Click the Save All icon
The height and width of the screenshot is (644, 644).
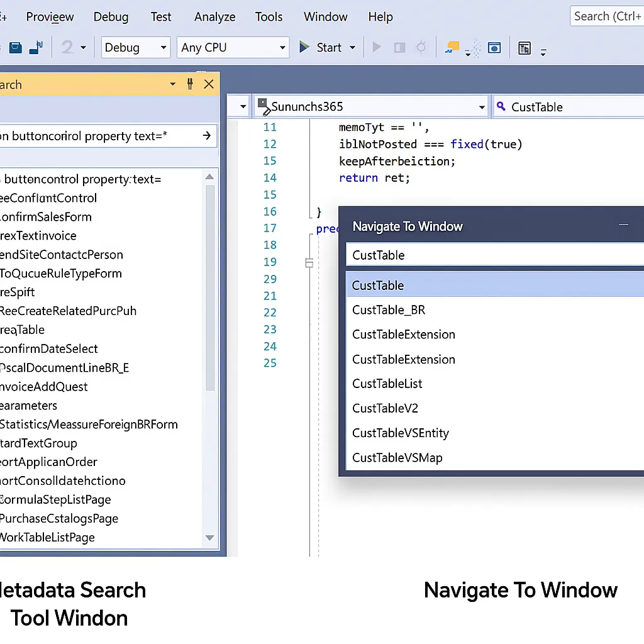pyautogui.click(x=36, y=47)
